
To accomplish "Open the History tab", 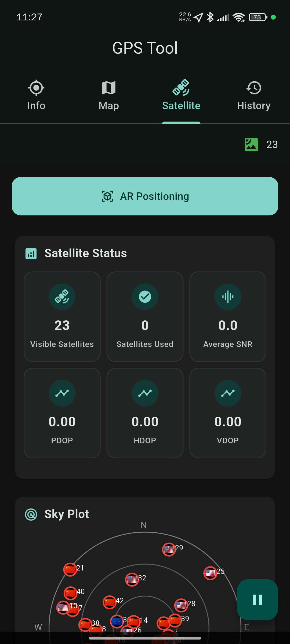I will pos(253,95).
